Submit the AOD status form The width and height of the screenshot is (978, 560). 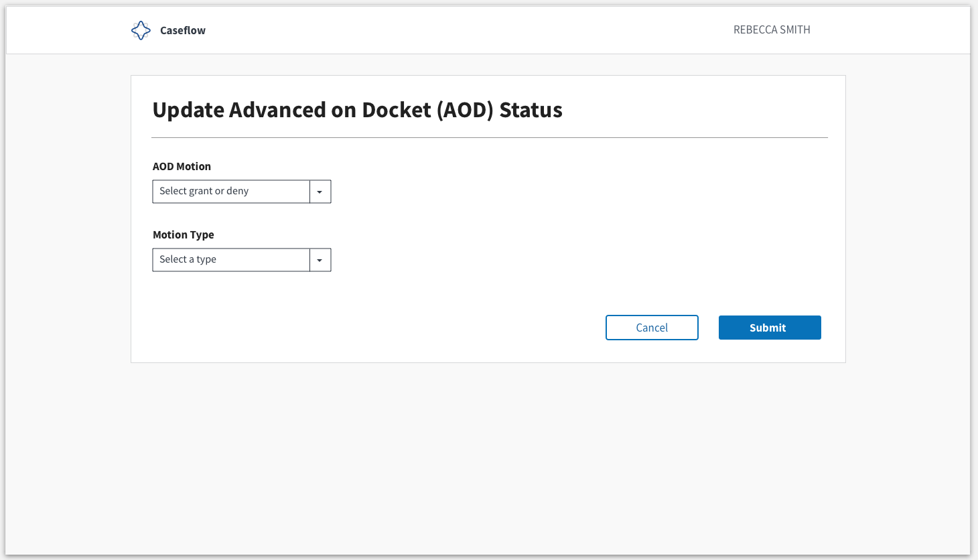point(770,328)
